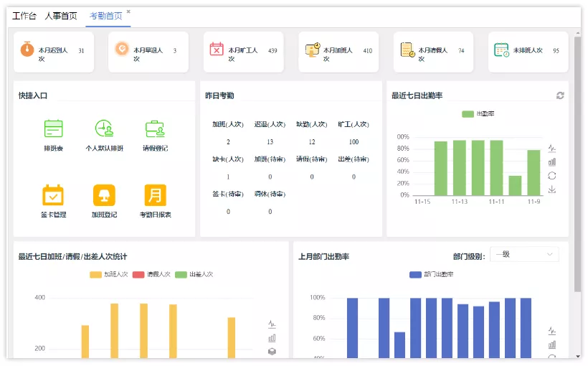Click the 本月旷工人次 calendar-x icon

click(x=217, y=49)
